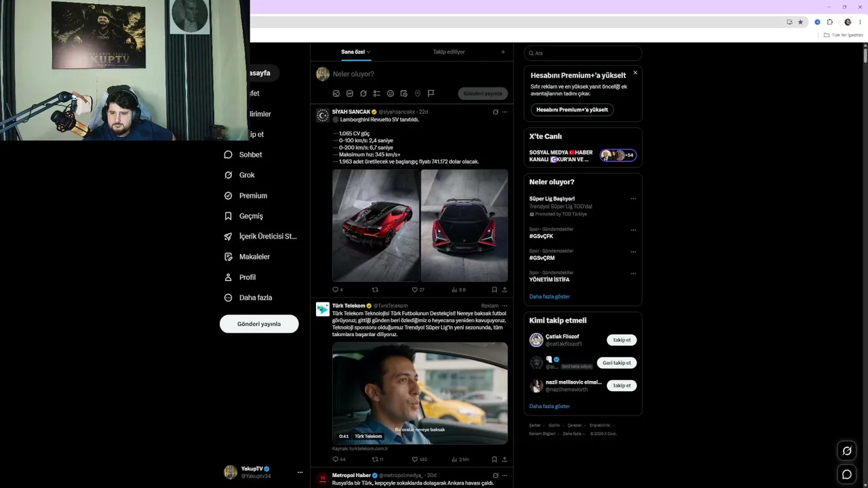The width and height of the screenshot is (868, 488).
Task: Open more options on Metropol Haber post
Action: (x=505, y=475)
